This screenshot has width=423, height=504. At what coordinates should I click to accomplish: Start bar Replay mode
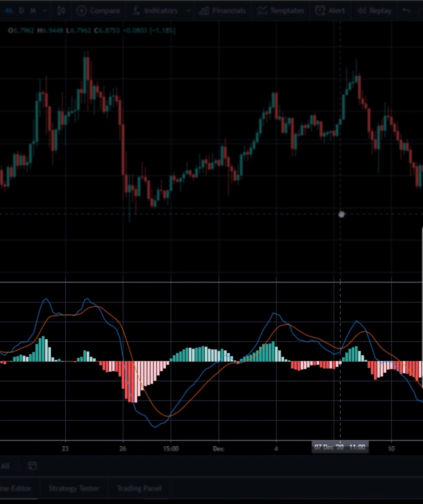click(361, 11)
